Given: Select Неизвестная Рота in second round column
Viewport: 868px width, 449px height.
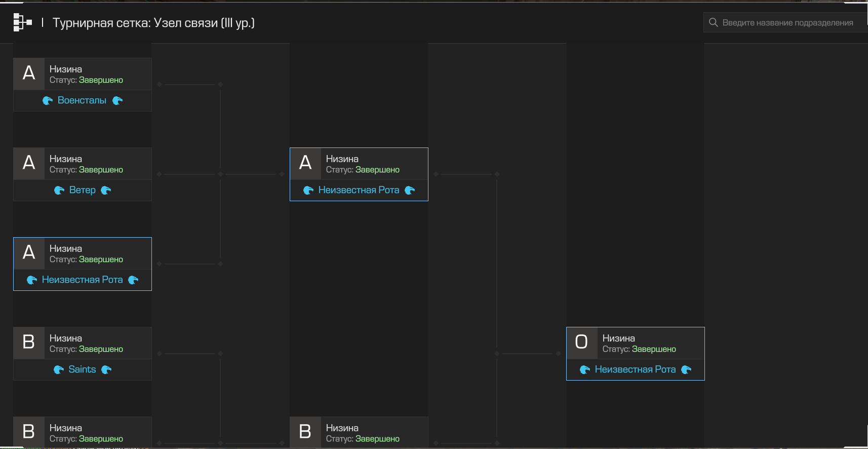Looking at the screenshot, I should click(x=359, y=190).
